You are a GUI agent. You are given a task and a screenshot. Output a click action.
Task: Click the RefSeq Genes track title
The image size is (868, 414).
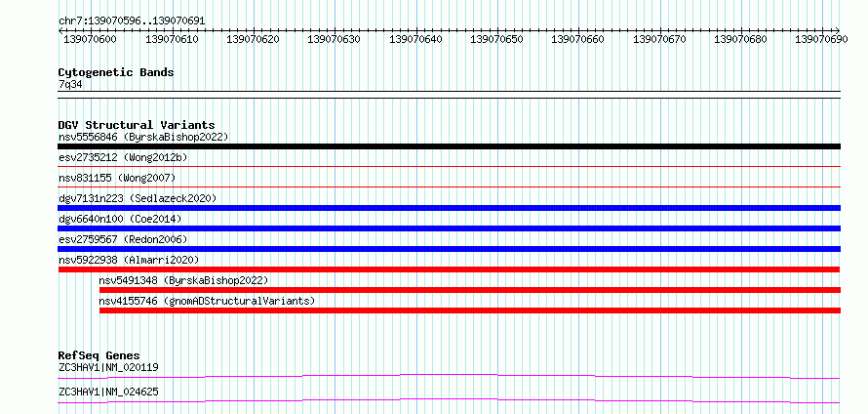(99, 355)
